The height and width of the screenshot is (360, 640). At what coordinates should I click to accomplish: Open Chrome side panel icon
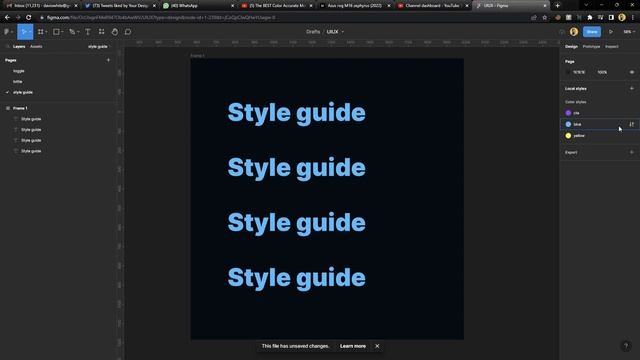tap(611, 18)
